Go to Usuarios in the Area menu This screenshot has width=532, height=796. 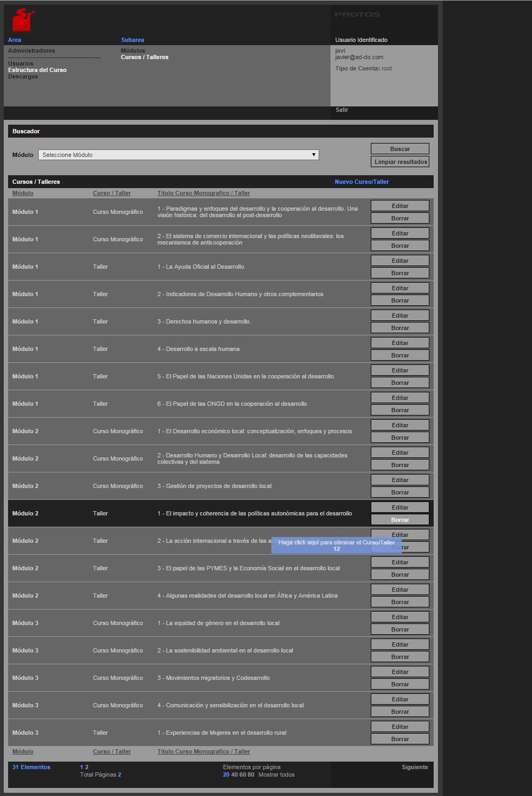[20, 63]
